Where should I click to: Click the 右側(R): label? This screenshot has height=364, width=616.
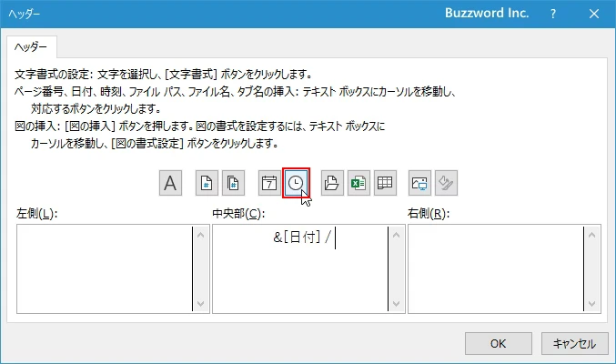pyautogui.click(x=429, y=214)
